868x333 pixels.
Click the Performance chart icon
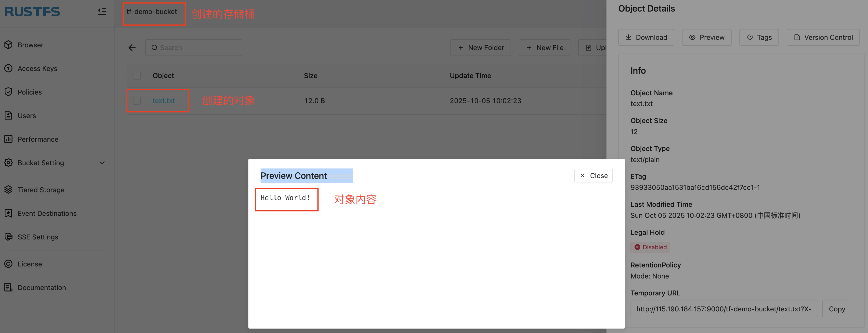8,139
